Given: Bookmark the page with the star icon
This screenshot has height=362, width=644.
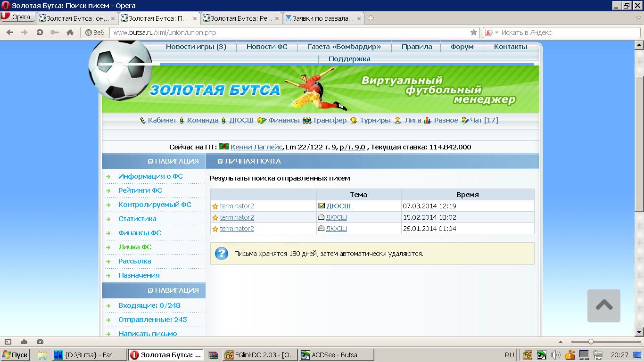Looking at the screenshot, I should [x=474, y=33].
